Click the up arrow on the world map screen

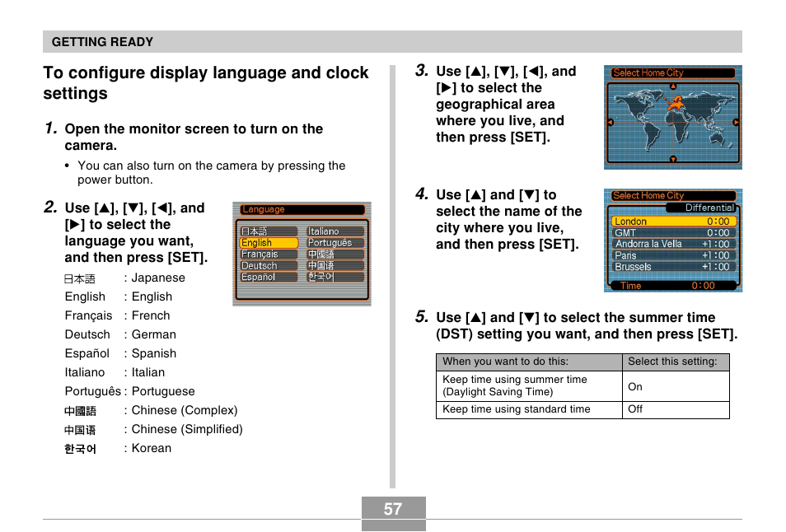(x=672, y=86)
